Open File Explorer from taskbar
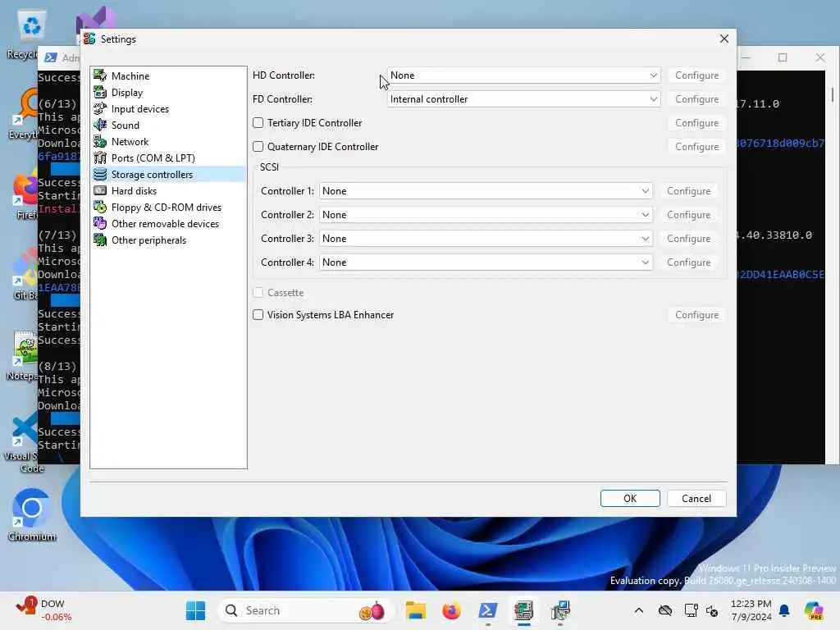Viewport: 840px width, 630px height. (x=416, y=610)
